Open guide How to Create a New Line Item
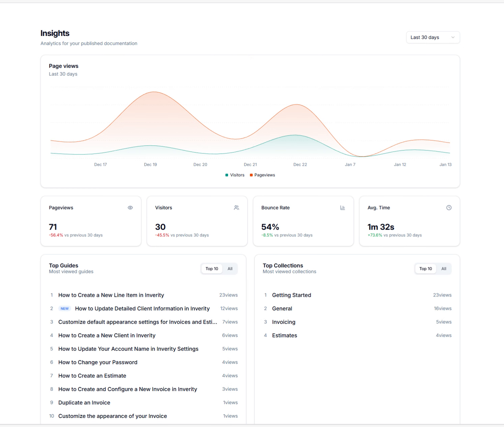Screen dimensions: 504x427 111,295
